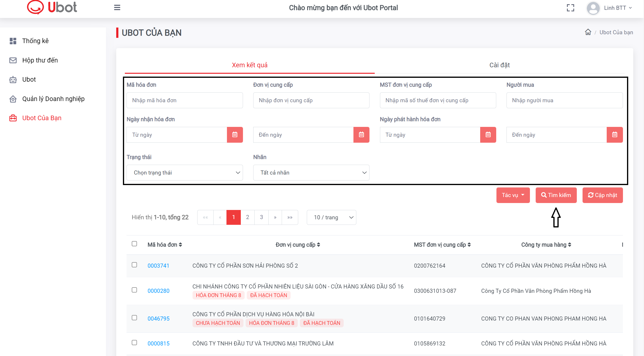Viewport: 644px width, 356px height.
Task: Focus the MST đơn vị cung cấp input
Action: point(438,100)
